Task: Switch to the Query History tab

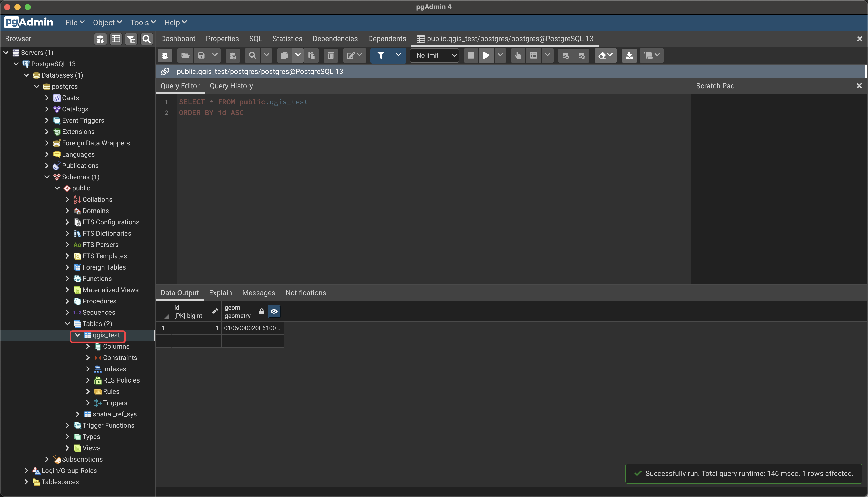Action: pos(231,86)
